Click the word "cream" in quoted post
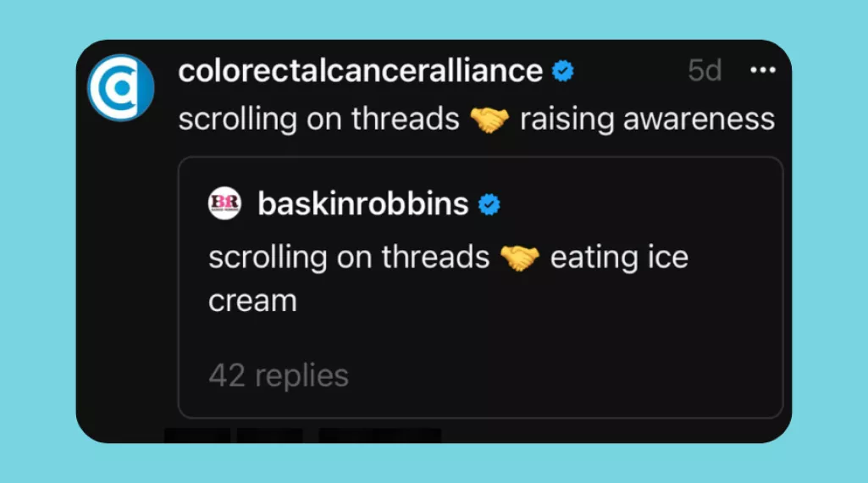This screenshot has height=483, width=868. pos(252,301)
